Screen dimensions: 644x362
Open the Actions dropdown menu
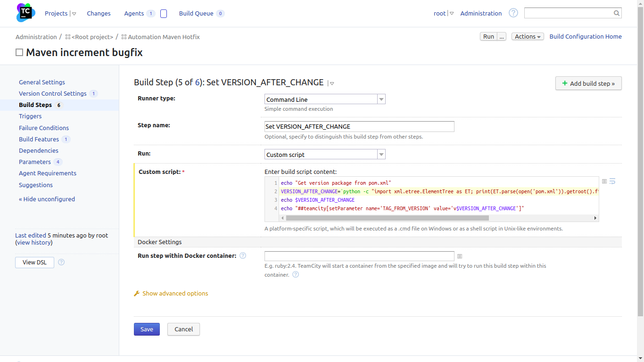[x=528, y=37]
